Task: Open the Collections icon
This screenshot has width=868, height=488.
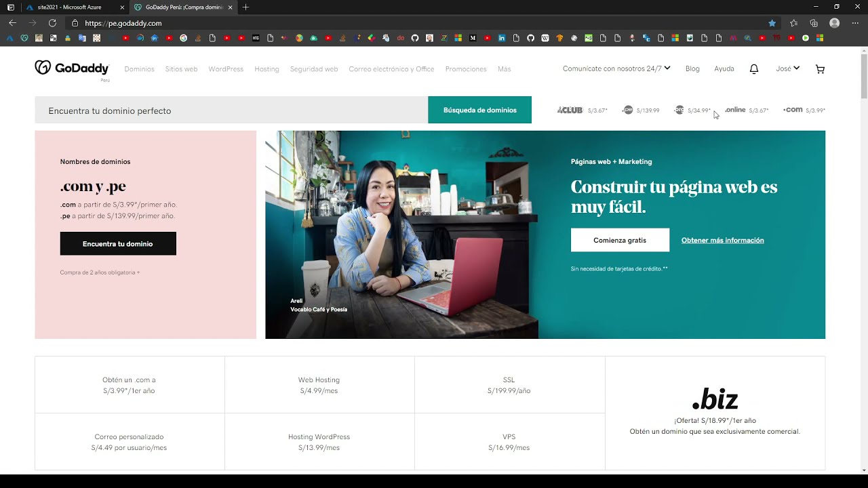Action: point(814,23)
